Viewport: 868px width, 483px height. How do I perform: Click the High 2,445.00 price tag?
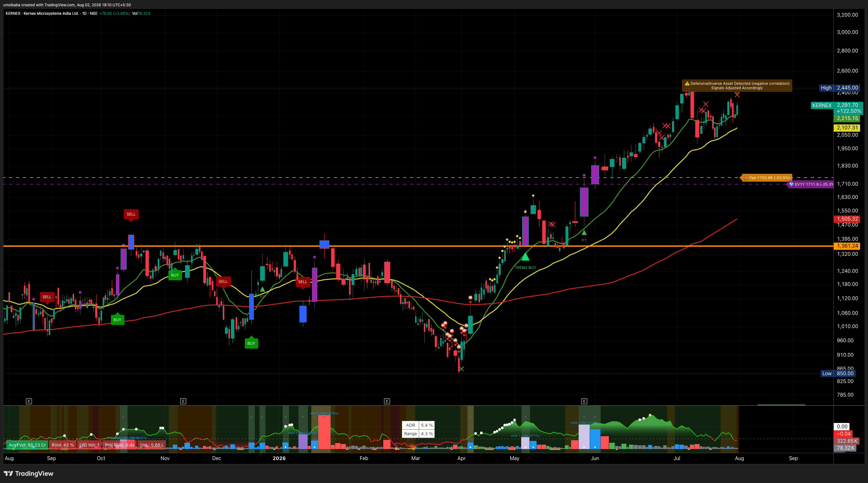pyautogui.click(x=839, y=88)
